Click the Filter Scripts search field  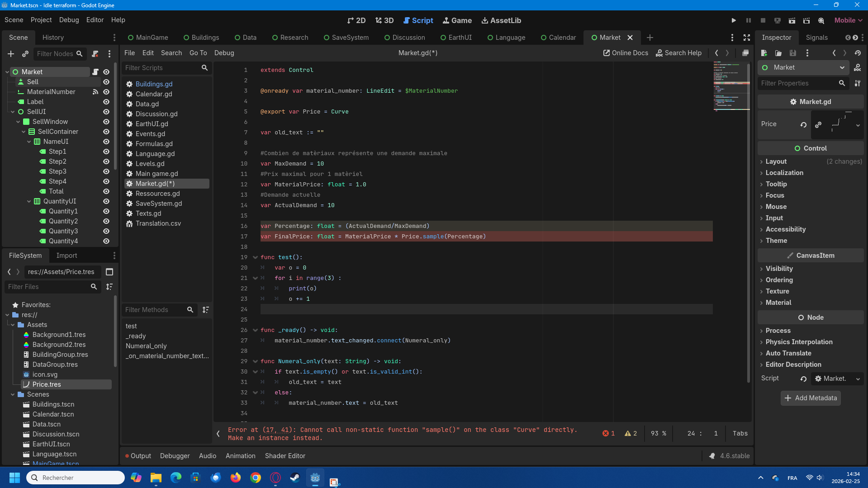(x=161, y=68)
